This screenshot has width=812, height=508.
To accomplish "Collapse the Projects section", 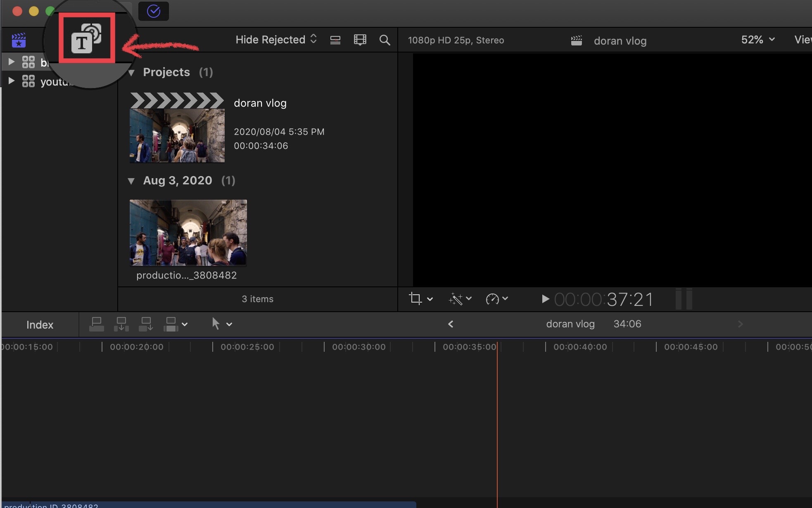I will click(x=132, y=73).
